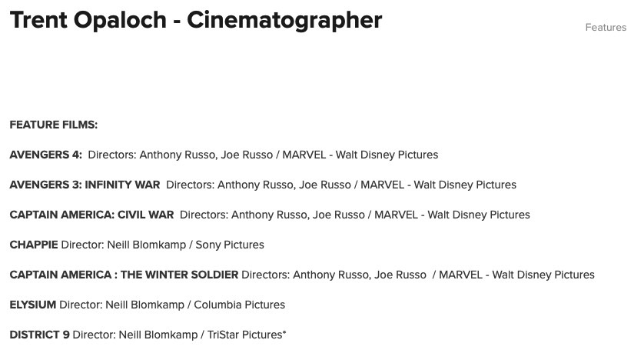The width and height of the screenshot is (644, 350).
Task: Click the CHAPPIE film title
Action: coord(34,245)
